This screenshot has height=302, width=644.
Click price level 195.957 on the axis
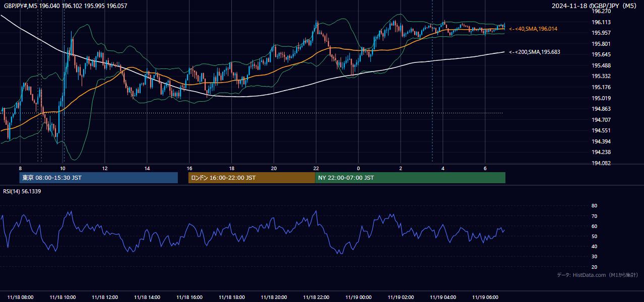click(601, 33)
